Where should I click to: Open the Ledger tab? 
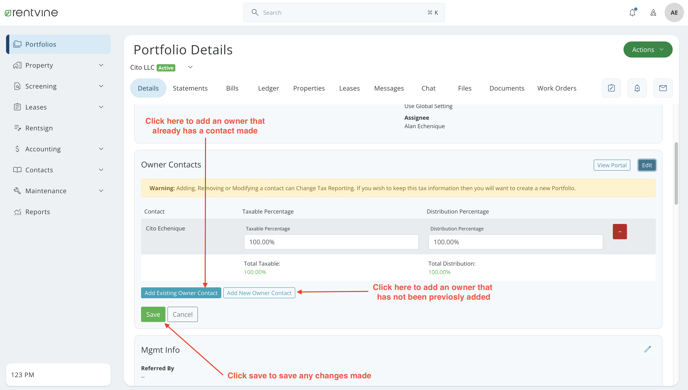[x=268, y=88]
